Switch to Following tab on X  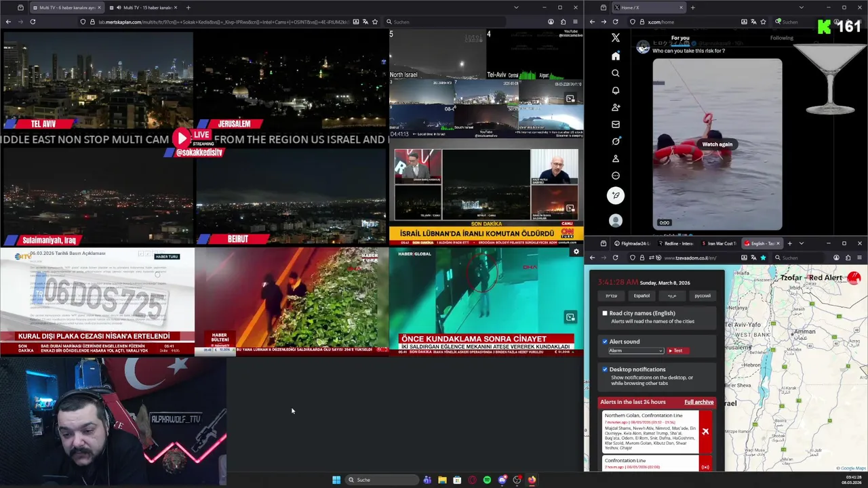point(781,38)
